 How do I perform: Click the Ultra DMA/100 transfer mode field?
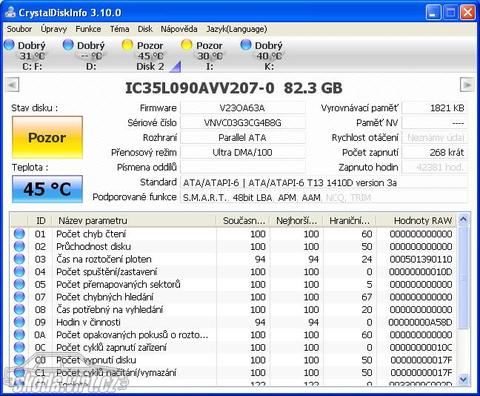click(243, 153)
